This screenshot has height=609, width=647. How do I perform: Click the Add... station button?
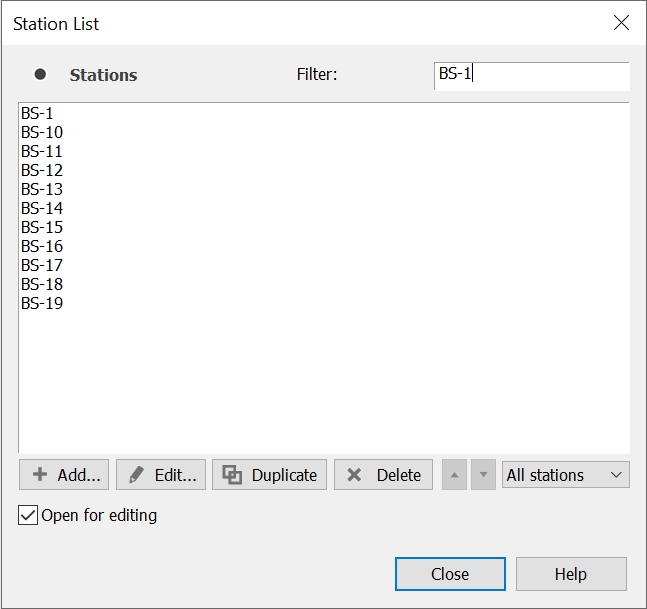pos(64,474)
